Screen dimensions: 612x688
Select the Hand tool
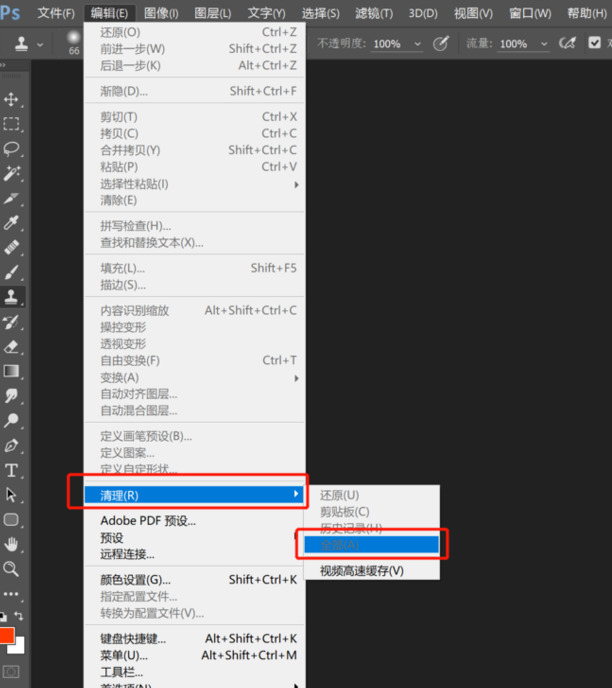click(11, 545)
